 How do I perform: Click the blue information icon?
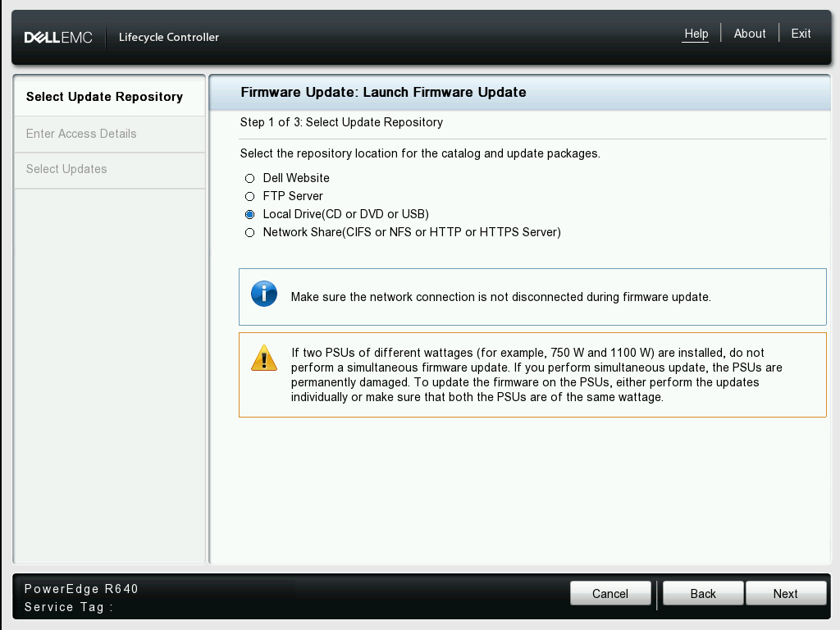pyautogui.click(x=264, y=293)
